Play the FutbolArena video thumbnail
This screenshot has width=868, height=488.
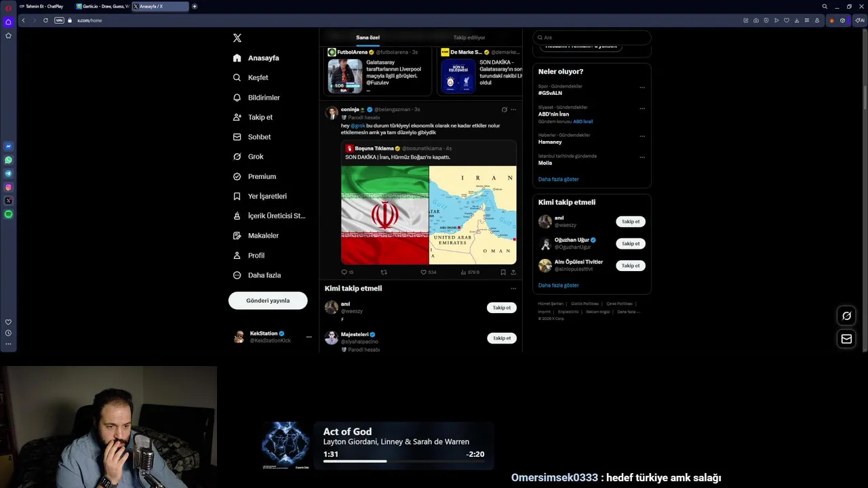pyautogui.click(x=345, y=76)
